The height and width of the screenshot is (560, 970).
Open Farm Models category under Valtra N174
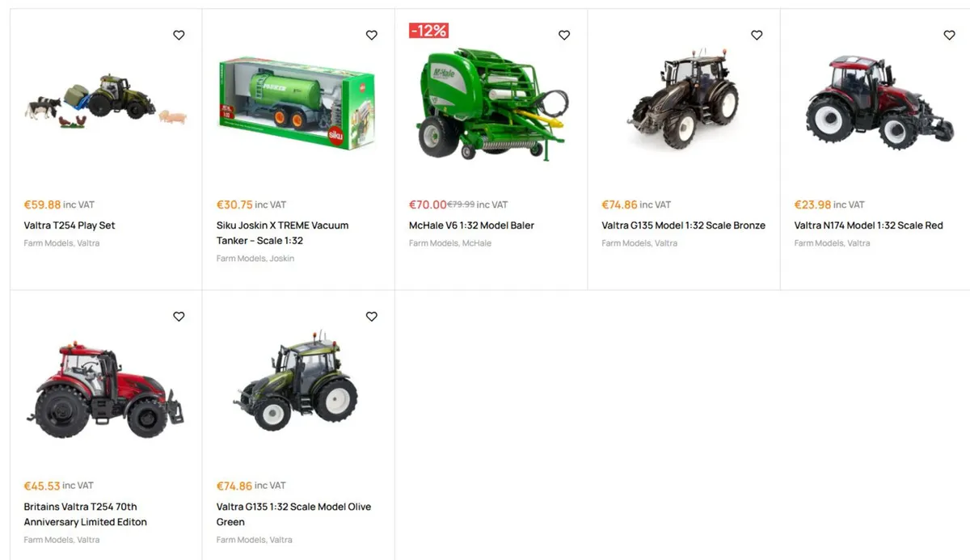point(818,243)
